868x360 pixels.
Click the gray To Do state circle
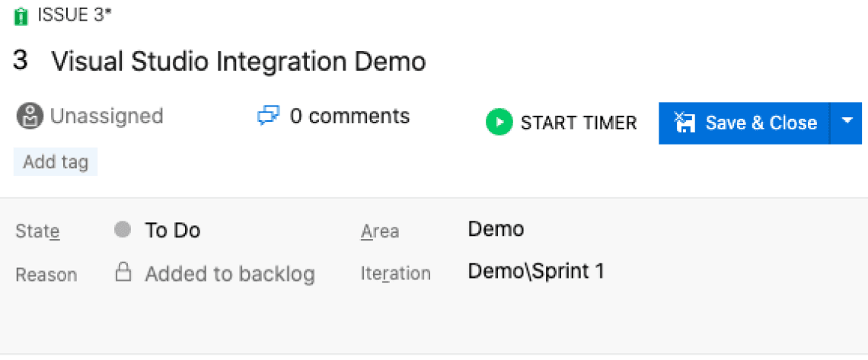point(123,230)
